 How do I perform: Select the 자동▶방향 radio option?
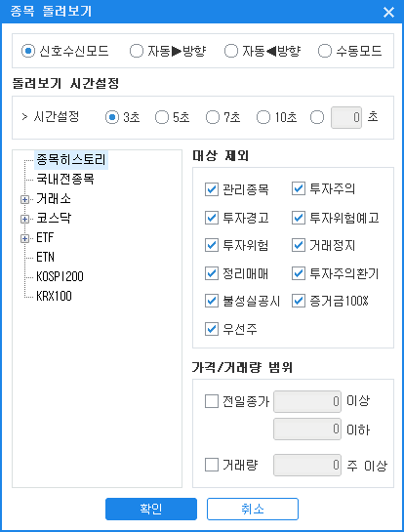[137, 51]
